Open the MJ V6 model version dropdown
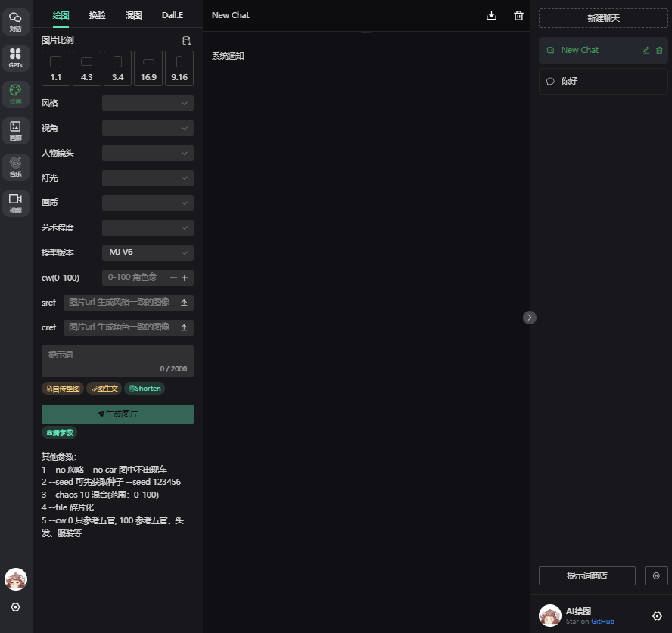672x633 pixels. pos(148,253)
